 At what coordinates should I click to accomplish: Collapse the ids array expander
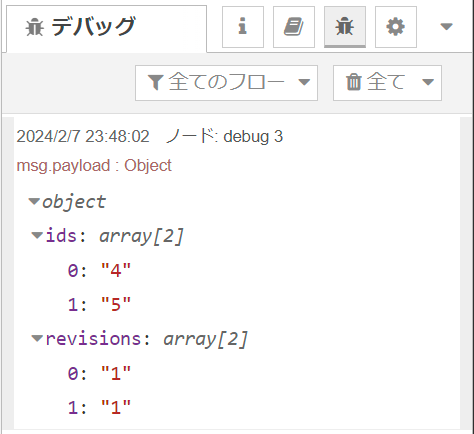(x=37, y=236)
